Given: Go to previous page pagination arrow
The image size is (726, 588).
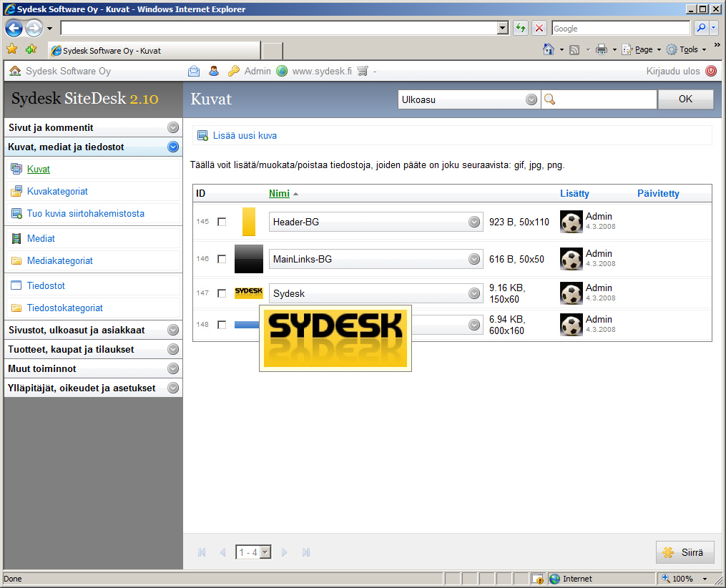Looking at the screenshot, I should coord(222,552).
